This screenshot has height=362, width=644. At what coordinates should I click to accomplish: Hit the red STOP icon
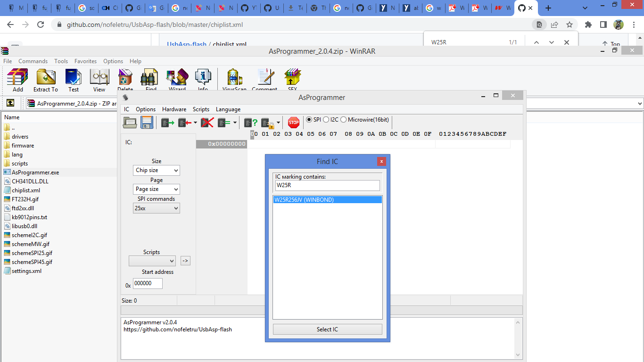pos(294,123)
